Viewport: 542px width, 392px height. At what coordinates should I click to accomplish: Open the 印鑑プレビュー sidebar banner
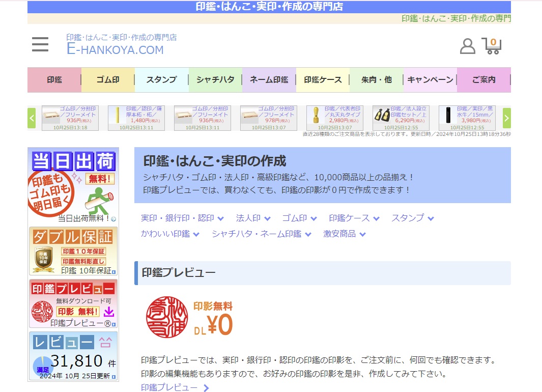pyautogui.click(x=73, y=303)
